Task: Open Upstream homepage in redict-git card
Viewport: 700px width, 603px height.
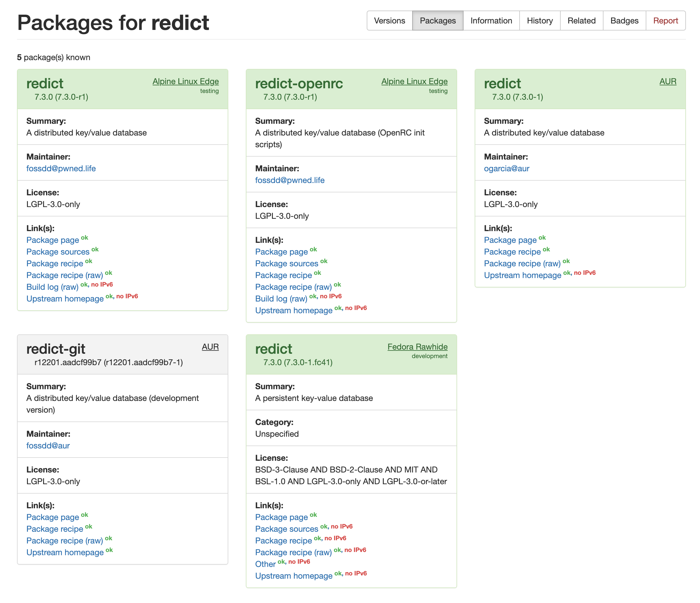Action: pos(65,552)
